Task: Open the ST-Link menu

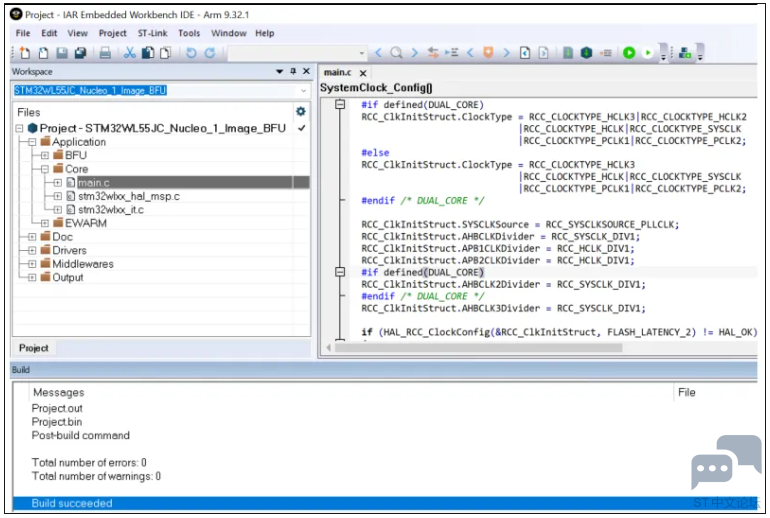Action: coord(152,33)
